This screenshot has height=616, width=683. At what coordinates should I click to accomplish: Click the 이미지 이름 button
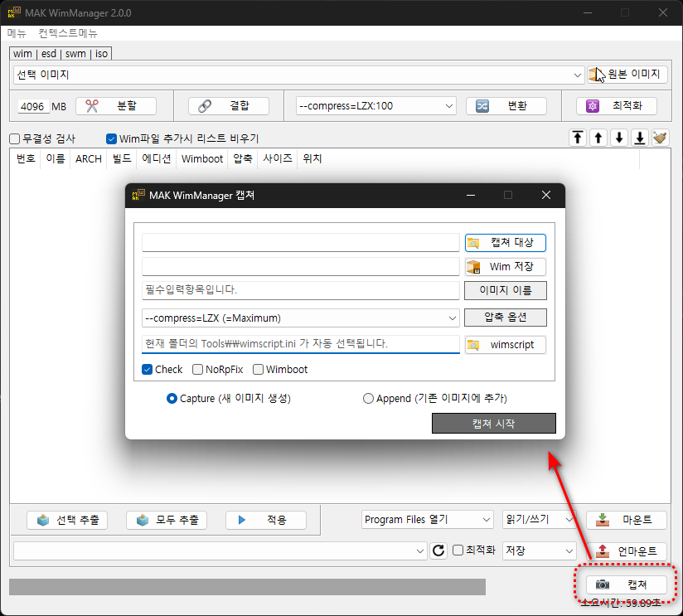[506, 290]
